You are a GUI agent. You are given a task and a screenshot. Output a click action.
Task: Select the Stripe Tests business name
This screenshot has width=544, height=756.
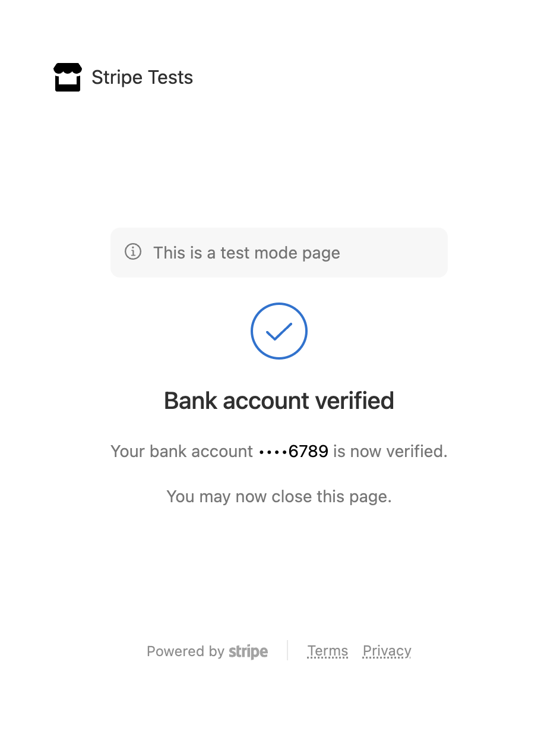click(x=143, y=77)
